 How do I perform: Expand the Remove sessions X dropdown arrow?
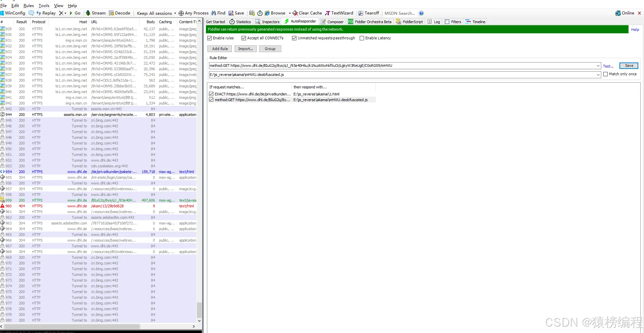[65, 13]
